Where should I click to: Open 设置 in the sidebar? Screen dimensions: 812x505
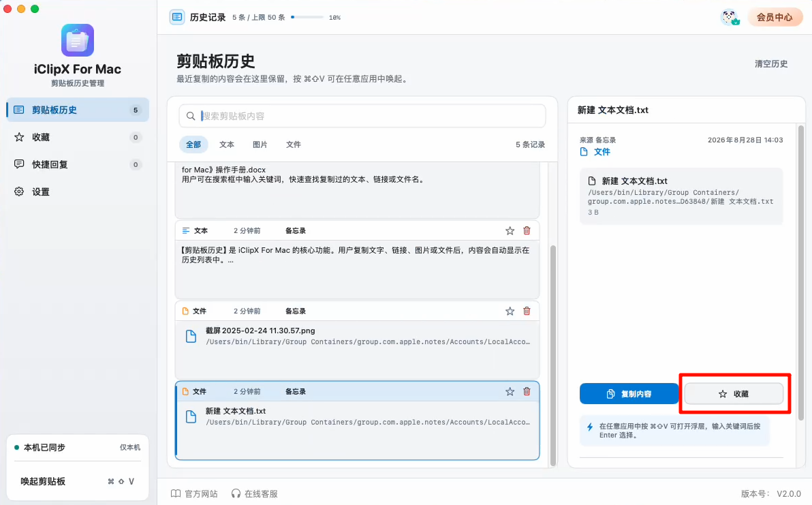tap(78, 192)
